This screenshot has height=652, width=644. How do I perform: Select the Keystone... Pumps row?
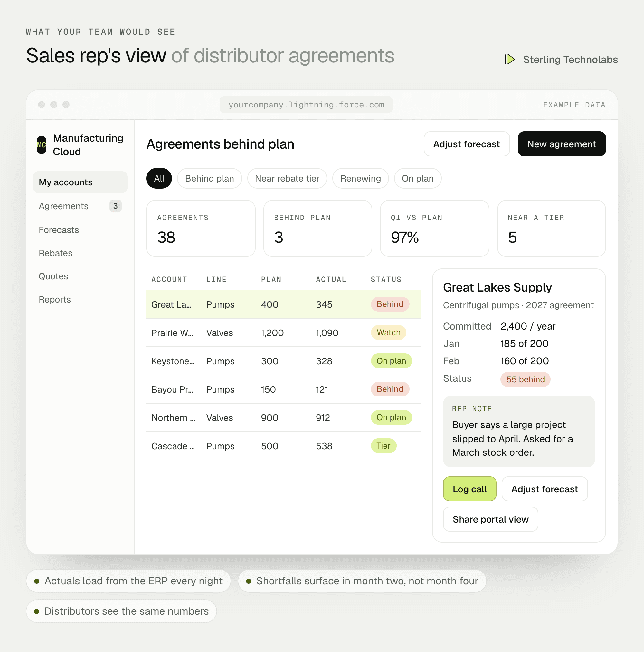[x=283, y=361]
